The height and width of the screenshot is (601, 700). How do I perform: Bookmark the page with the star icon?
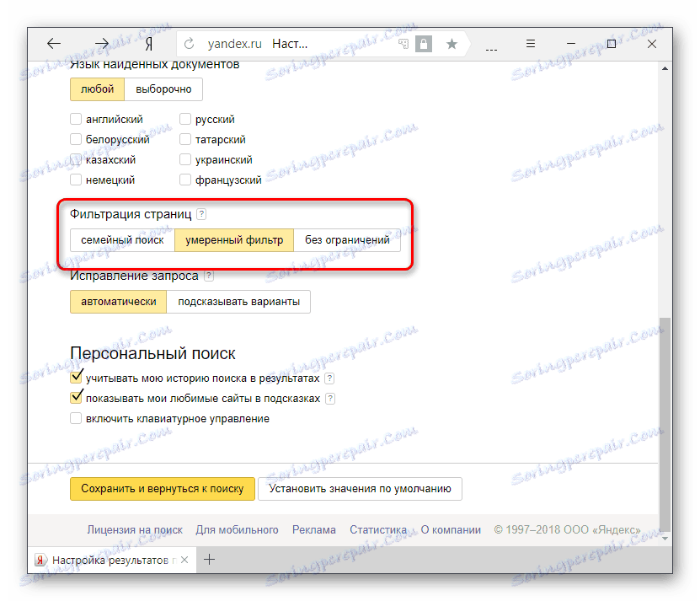tap(450, 43)
